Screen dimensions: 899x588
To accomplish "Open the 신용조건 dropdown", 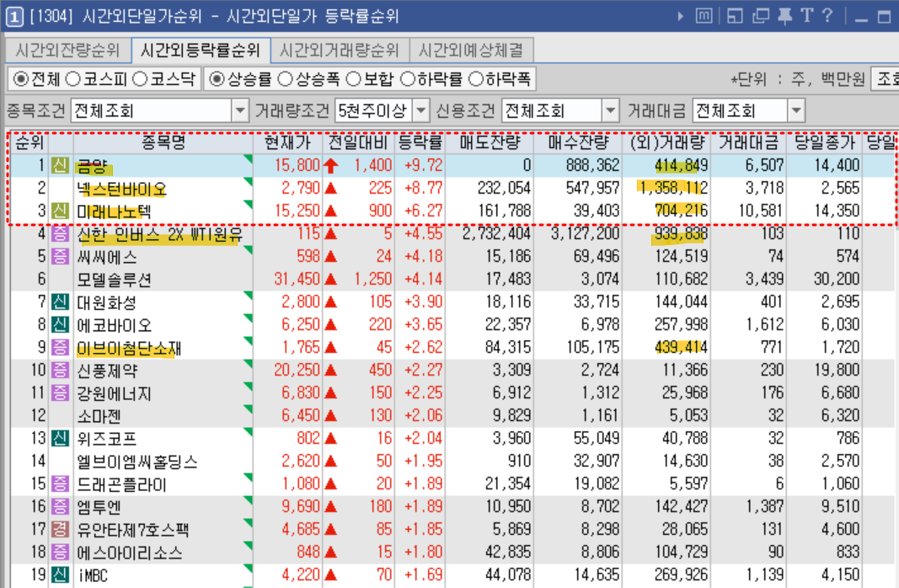I will (611, 110).
